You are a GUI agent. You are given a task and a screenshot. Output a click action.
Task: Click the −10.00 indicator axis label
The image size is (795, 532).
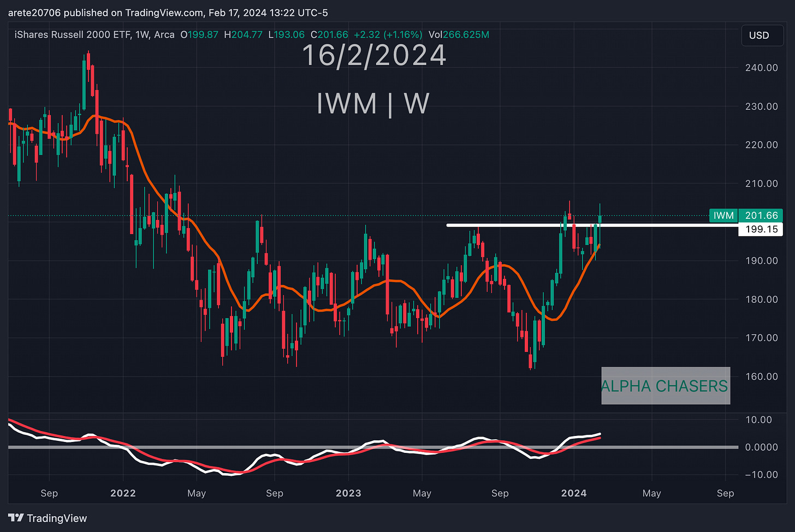coord(762,474)
